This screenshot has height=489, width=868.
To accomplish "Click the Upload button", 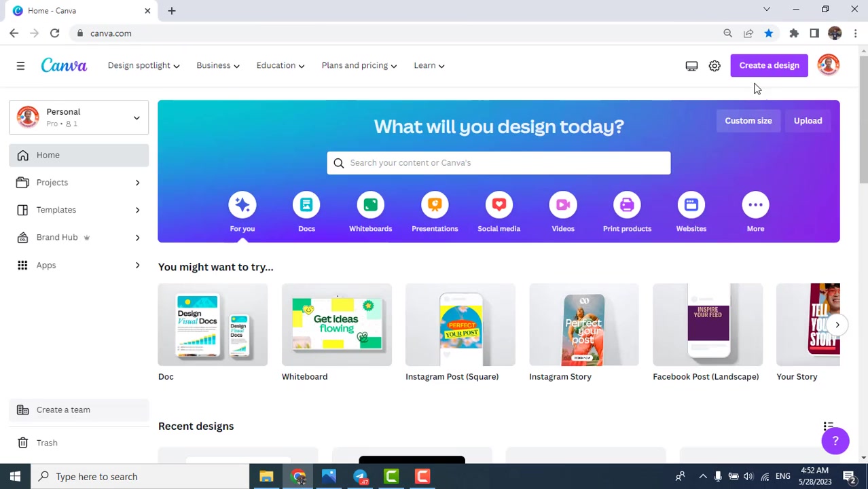I will pyautogui.click(x=808, y=120).
